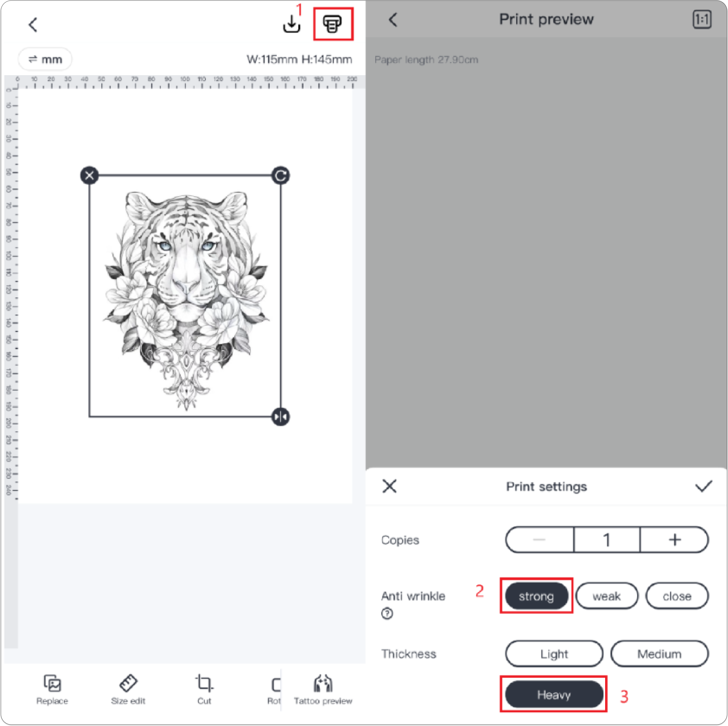Viewport: 728px width, 726px height.
Task: Go back from the editor screen
Action: [x=33, y=25]
